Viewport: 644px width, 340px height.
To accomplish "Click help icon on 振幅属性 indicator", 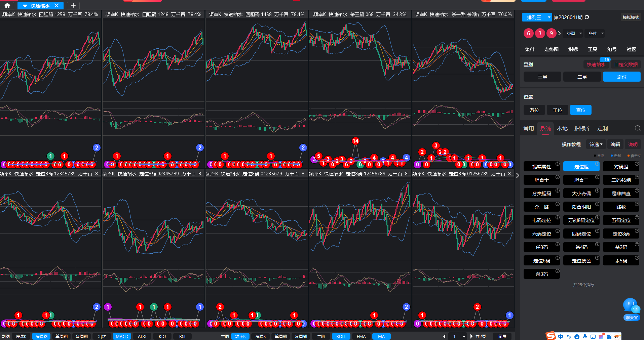I will click(x=557, y=164).
